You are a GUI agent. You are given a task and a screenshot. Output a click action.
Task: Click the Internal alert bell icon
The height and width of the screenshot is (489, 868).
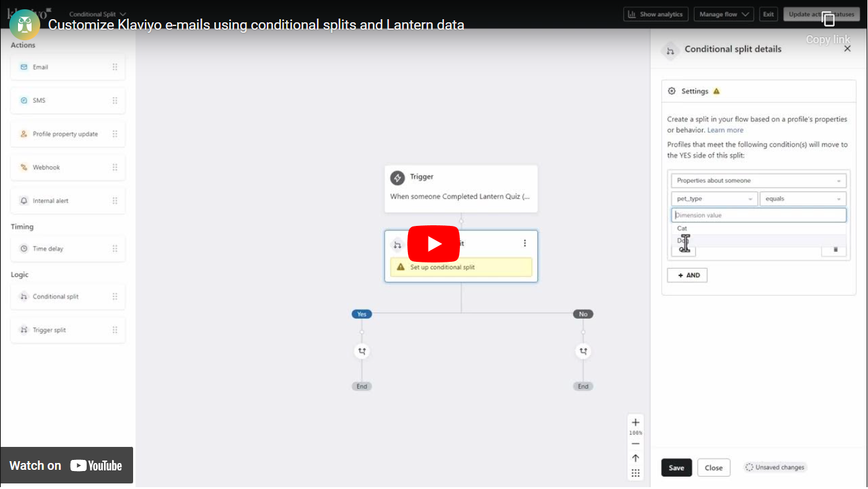pos(24,201)
